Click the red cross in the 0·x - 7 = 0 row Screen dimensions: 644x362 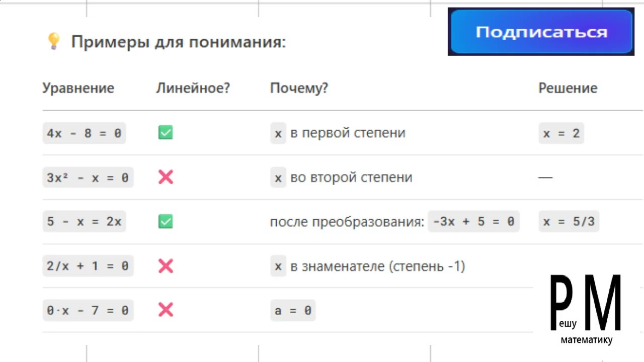coord(166,310)
